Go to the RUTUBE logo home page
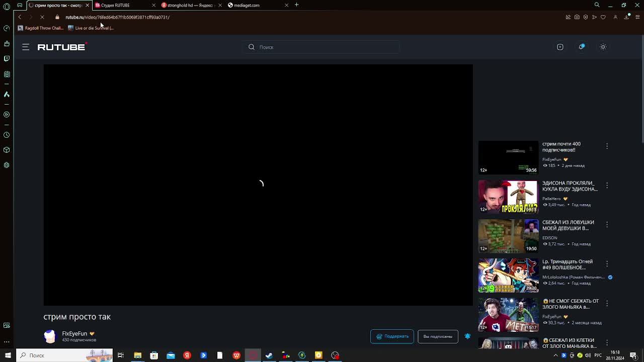Viewport: 644px width, 362px height. click(62, 47)
